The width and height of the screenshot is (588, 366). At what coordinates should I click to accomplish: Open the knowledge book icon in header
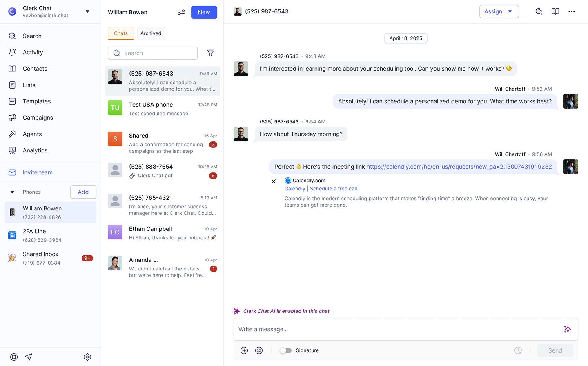[555, 11]
